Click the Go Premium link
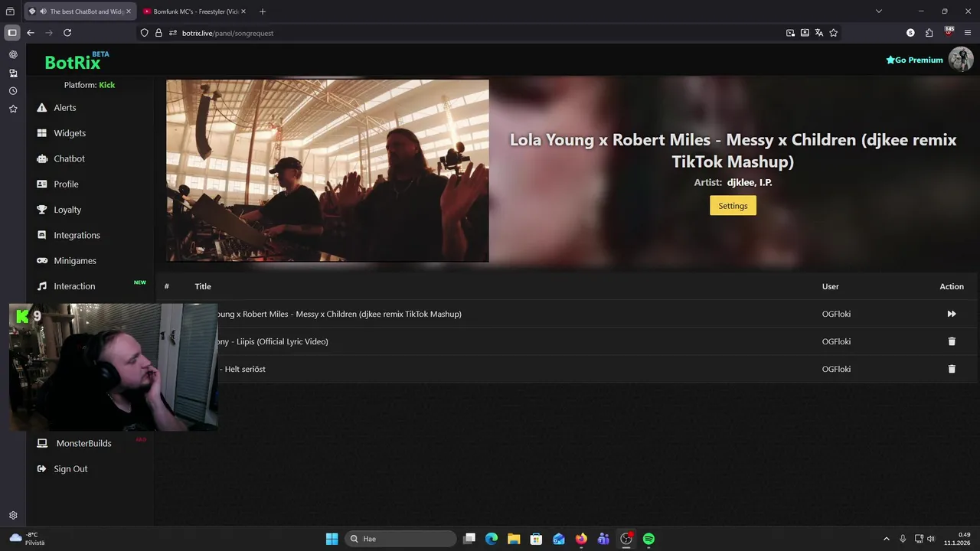The image size is (980, 551). pyautogui.click(x=914, y=60)
